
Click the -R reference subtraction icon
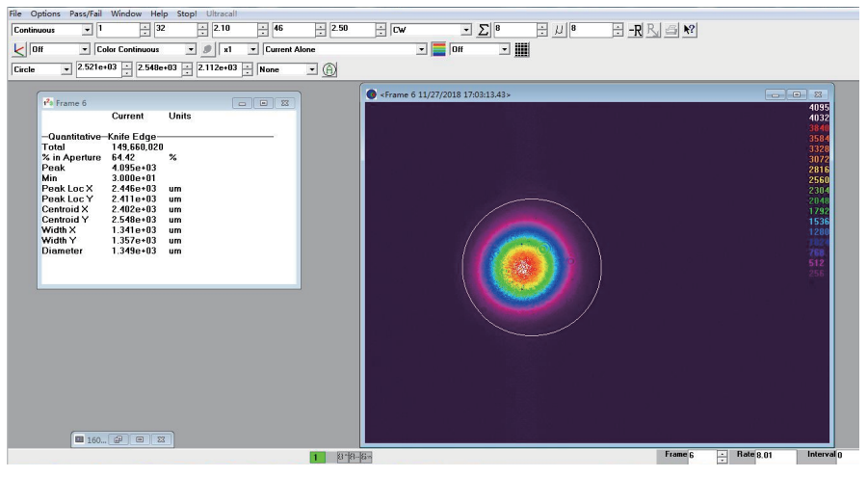point(635,30)
